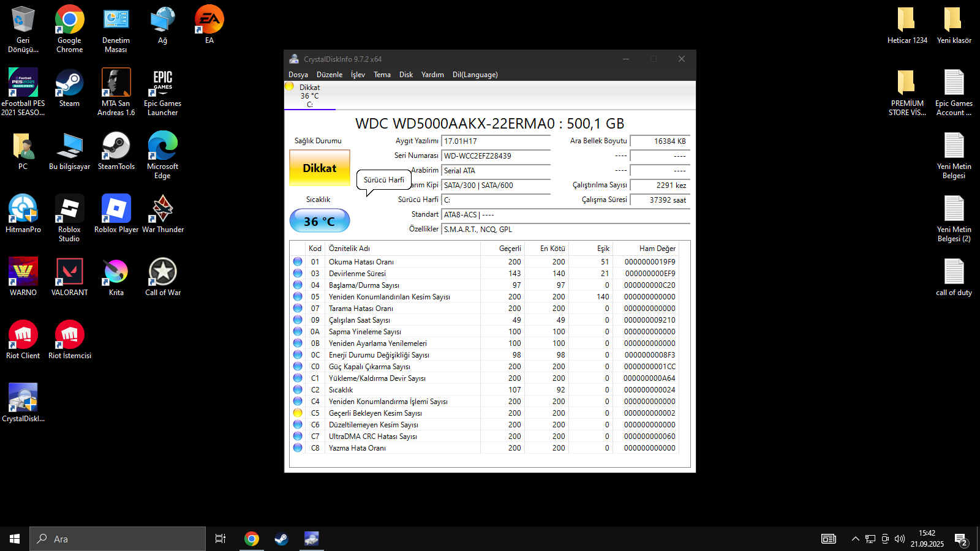Open the Roblox Studio desktop shortcut

pos(70,218)
